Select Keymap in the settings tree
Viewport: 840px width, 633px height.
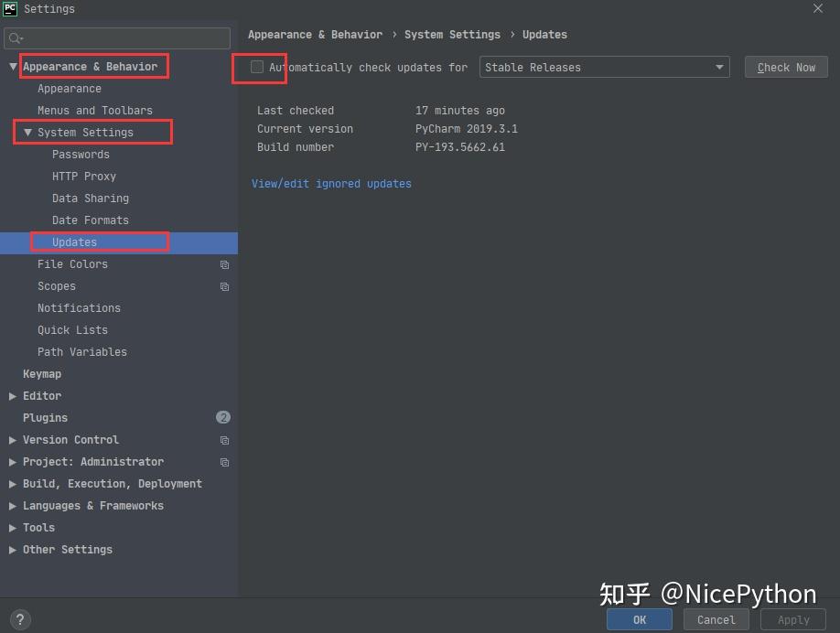(42, 374)
